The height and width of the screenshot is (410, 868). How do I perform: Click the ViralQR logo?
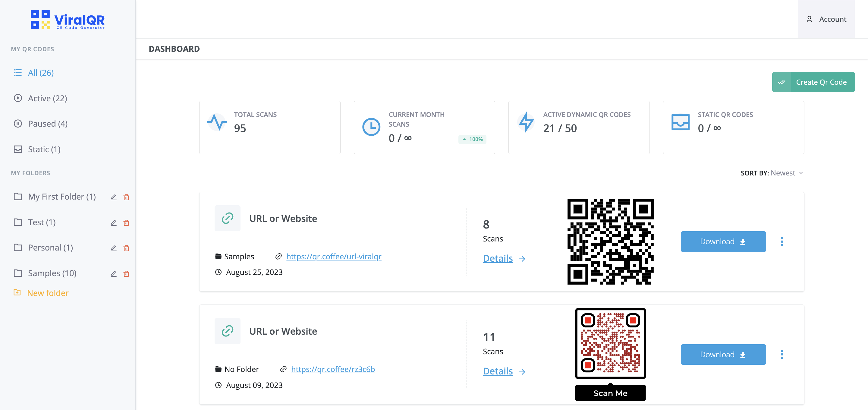pyautogui.click(x=68, y=20)
